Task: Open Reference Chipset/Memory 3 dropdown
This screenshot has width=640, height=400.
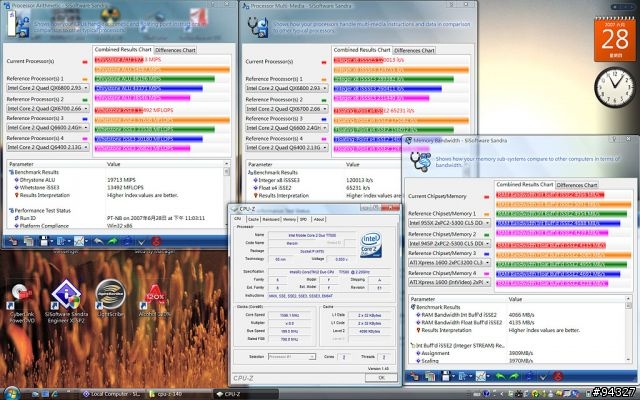Action: pyautogui.click(x=449, y=262)
